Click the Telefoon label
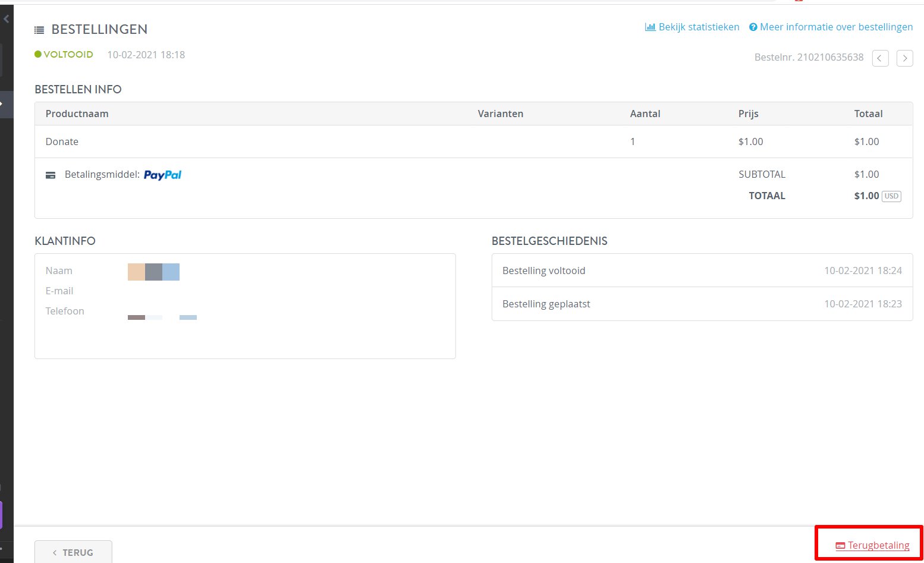Screen dimensions: 924x563 65,311
